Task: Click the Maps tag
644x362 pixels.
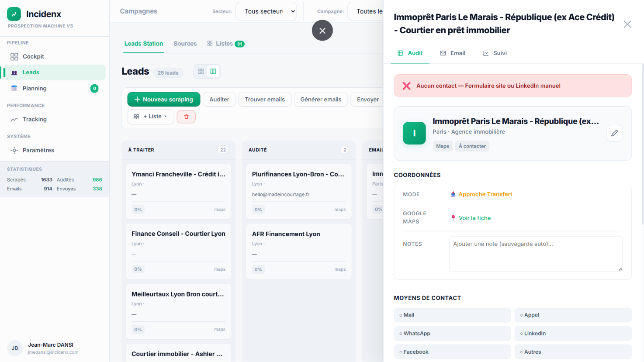Action: click(443, 146)
